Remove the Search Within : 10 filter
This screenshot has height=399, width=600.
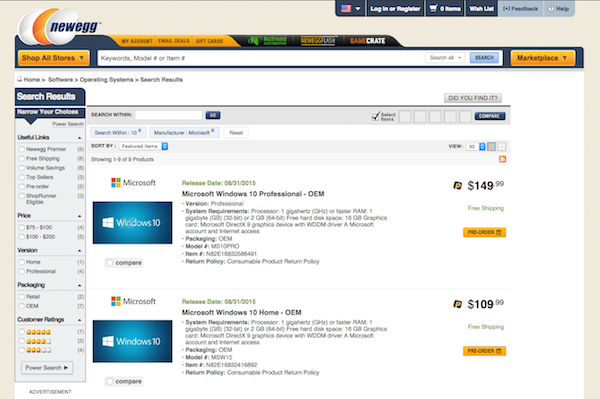coord(140,130)
